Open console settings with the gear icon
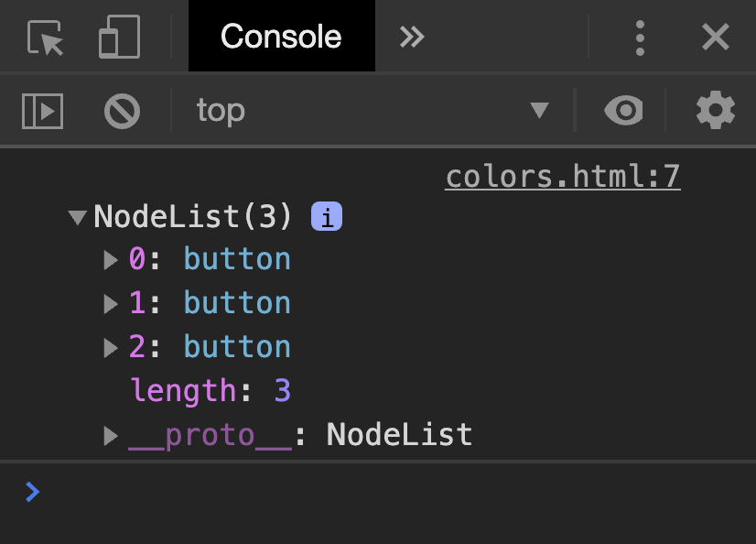This screenshot has width=756, height=544. coord(714,110)
